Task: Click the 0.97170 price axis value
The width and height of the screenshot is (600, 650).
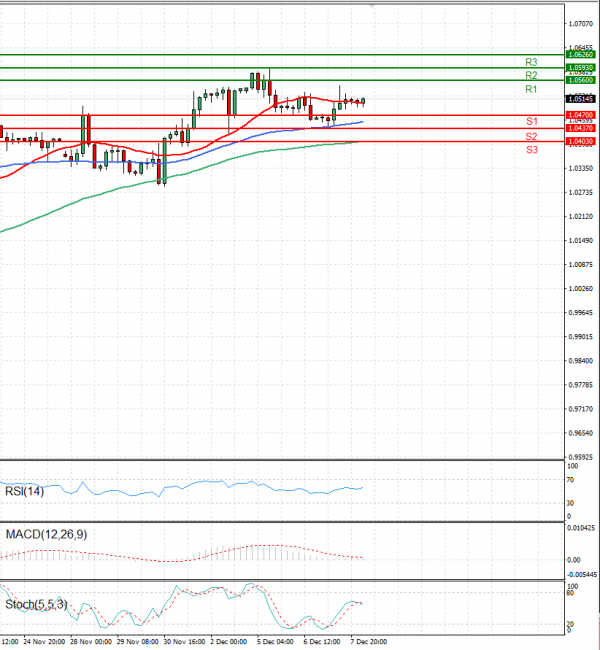Action: click(x=581, y=409)
